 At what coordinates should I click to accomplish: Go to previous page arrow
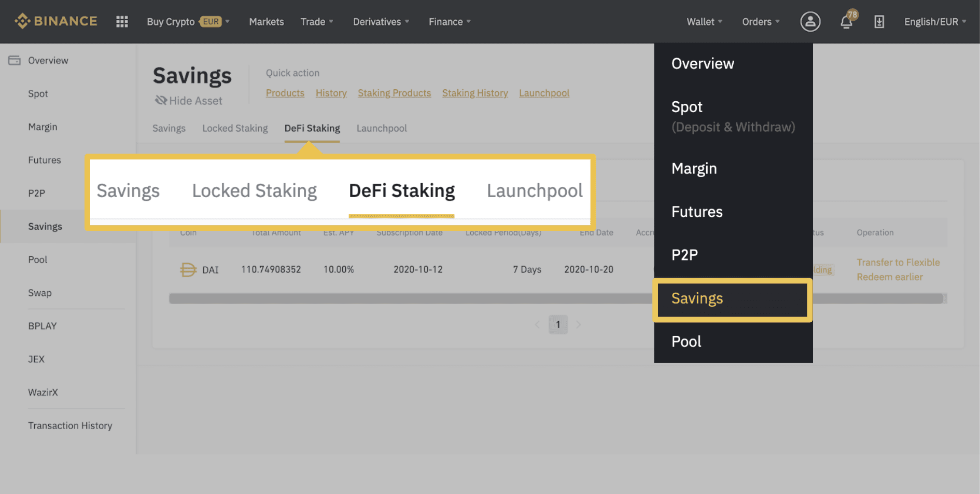click(537, 325)
